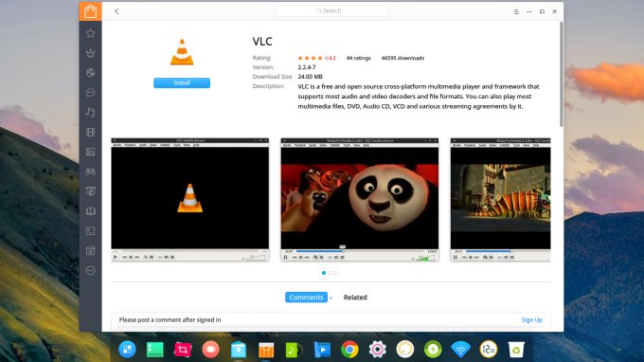
Task: Click the window's vertical scrollbar
Action: pos(561,74)
